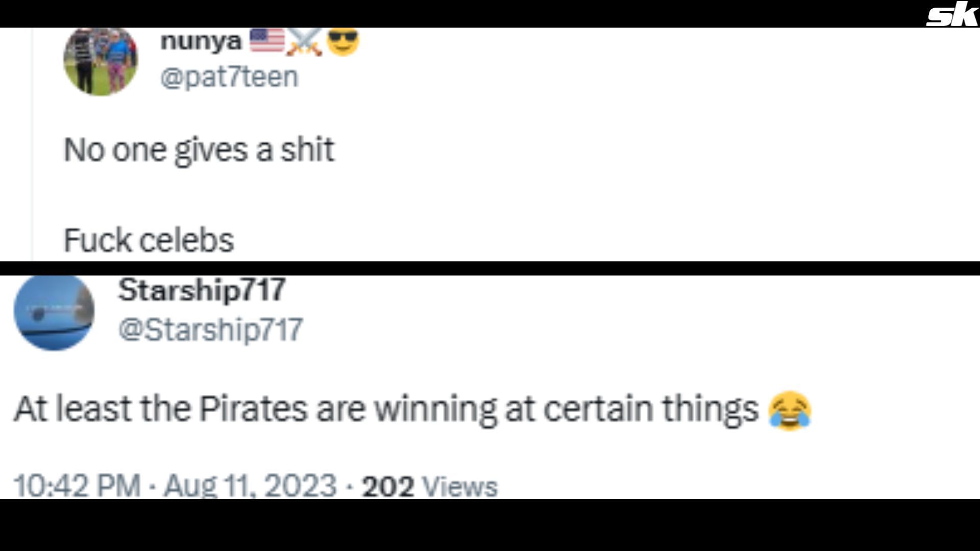
Task: Open the @pat7teen handle link
Action: pyautogui.click(x=229, y=77)
